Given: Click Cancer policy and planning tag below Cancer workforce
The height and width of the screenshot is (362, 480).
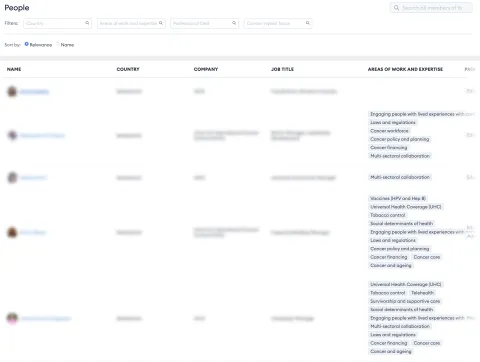Looking at the screenshot, I should tap(400, 139).
